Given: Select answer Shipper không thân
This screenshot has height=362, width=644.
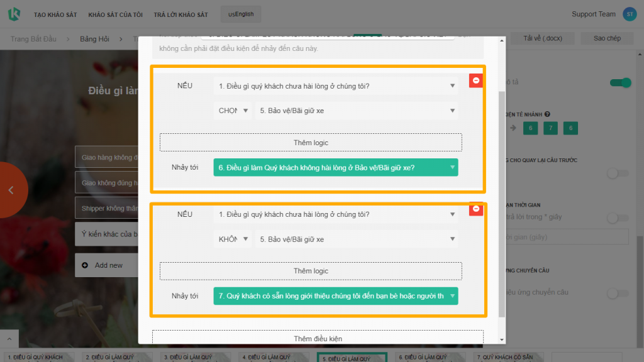Looking at the screenshot, I should tap(107, 208).
